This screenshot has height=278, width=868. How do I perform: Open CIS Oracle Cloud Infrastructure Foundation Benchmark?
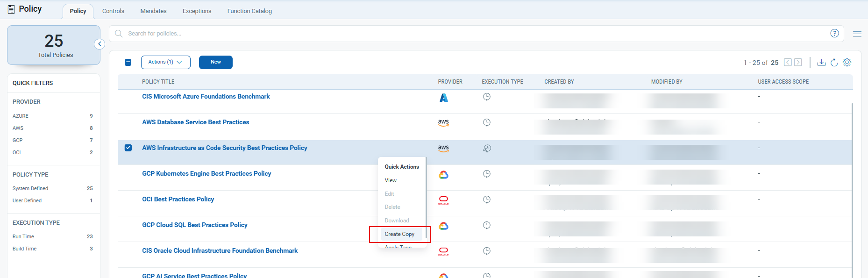220,250
